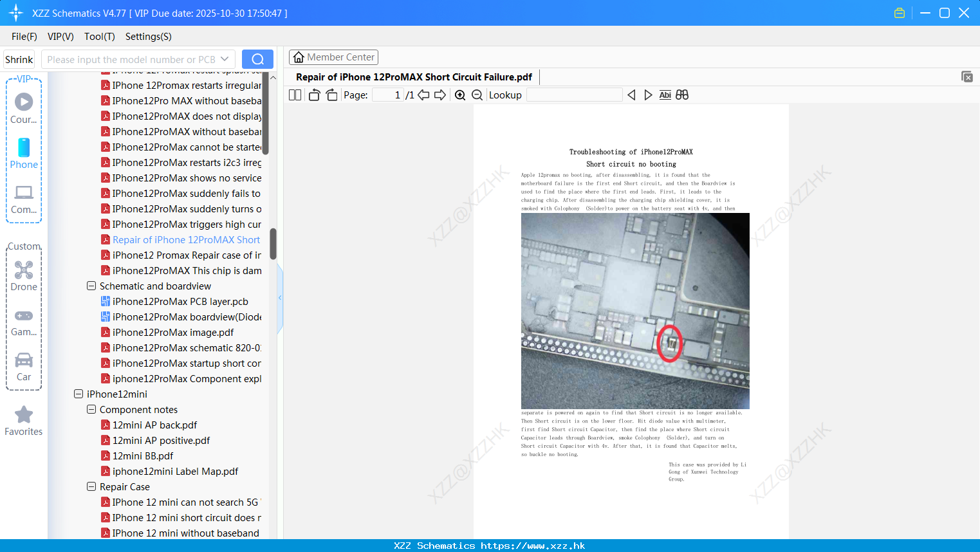The image size is (980, 552).
Task: Go to next page arrow
Action: pos(440,95)
